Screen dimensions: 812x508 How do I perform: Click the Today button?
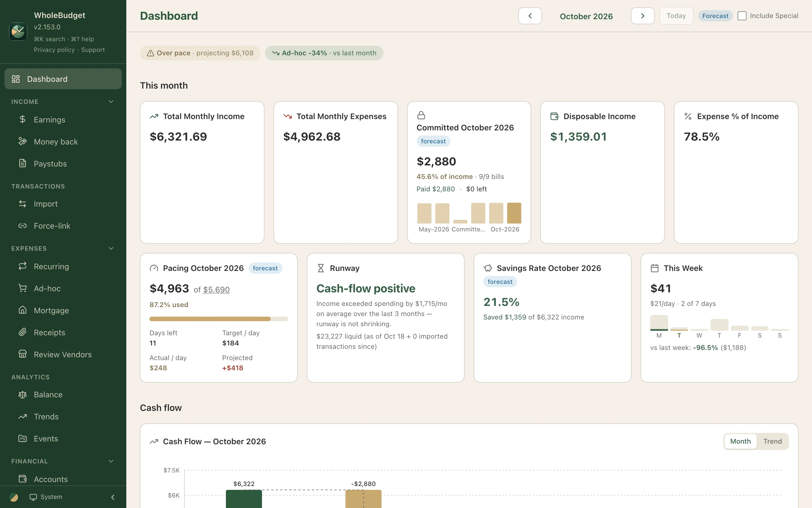(x=676, y=16)
